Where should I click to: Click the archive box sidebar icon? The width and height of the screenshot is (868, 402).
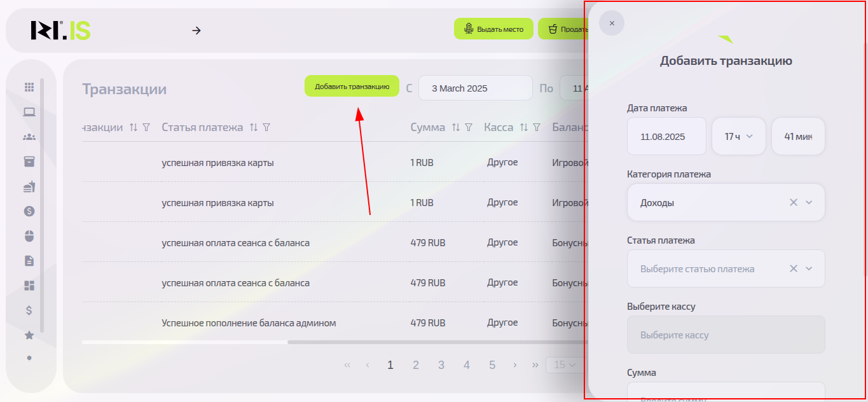[x=29, y=162]
